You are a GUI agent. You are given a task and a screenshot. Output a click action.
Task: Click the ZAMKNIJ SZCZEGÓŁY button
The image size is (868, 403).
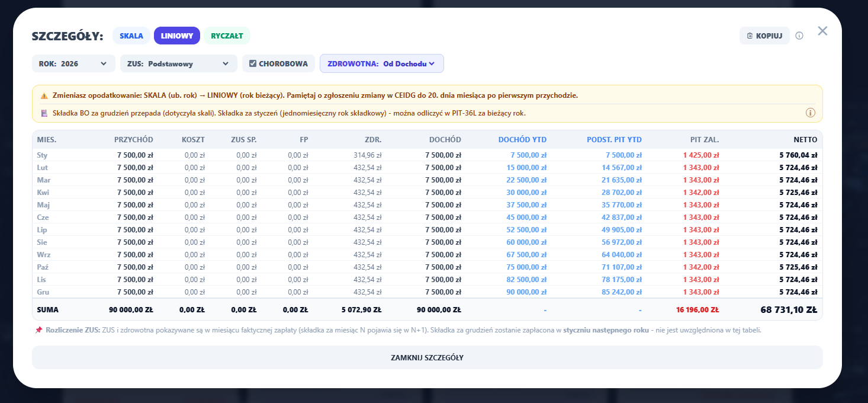coord(427,357)
